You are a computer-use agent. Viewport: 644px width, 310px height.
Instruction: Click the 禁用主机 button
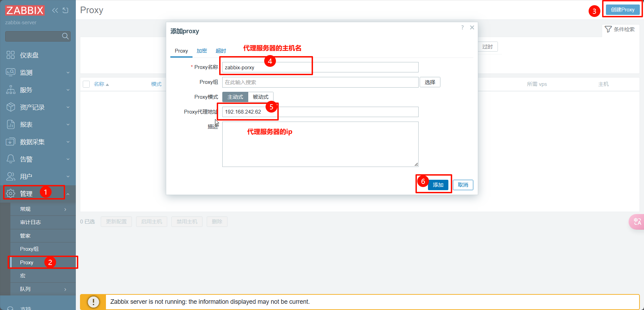click(187, 222)
